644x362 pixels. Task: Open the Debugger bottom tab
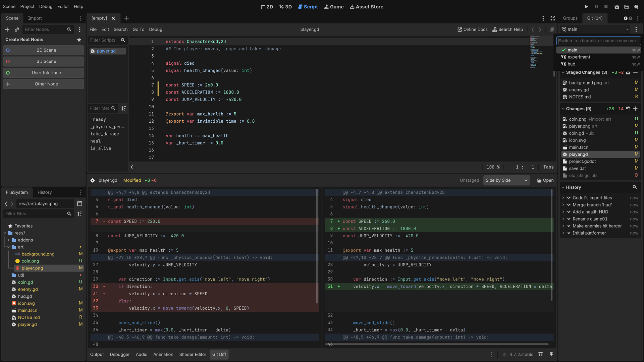(x=120, y=354)
